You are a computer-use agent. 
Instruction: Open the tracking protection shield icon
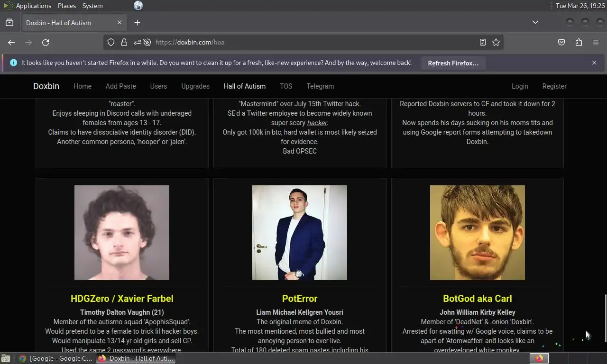111,42
